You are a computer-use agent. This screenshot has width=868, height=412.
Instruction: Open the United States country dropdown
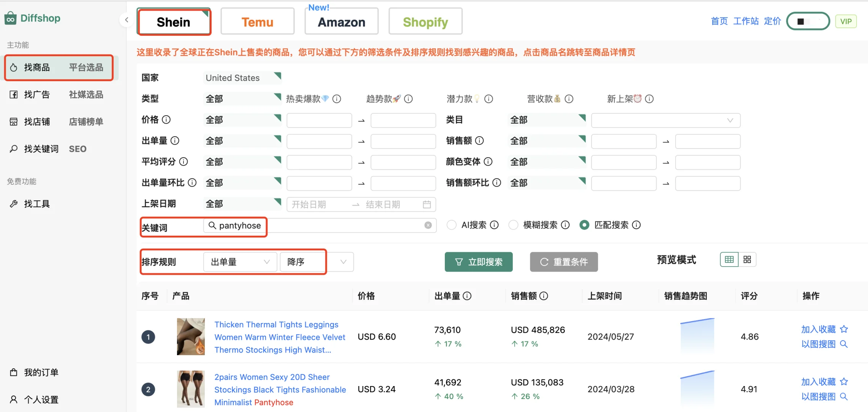pos(242,78)
